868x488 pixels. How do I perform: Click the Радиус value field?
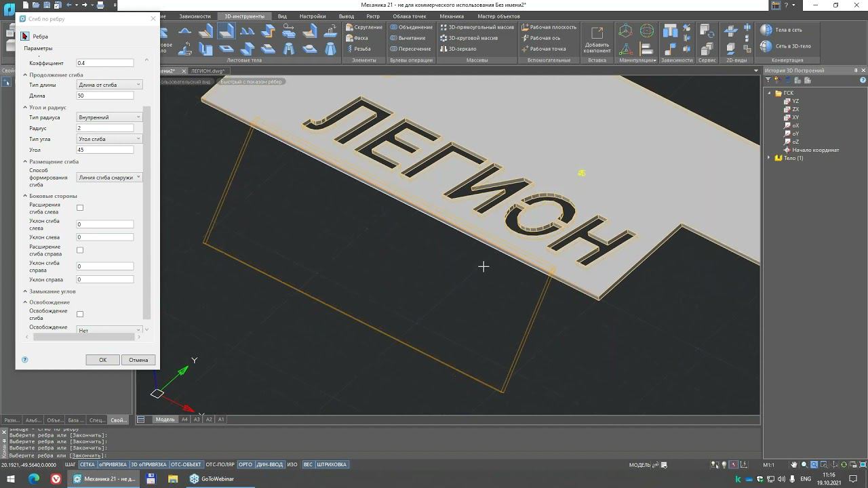pos(105,128)
